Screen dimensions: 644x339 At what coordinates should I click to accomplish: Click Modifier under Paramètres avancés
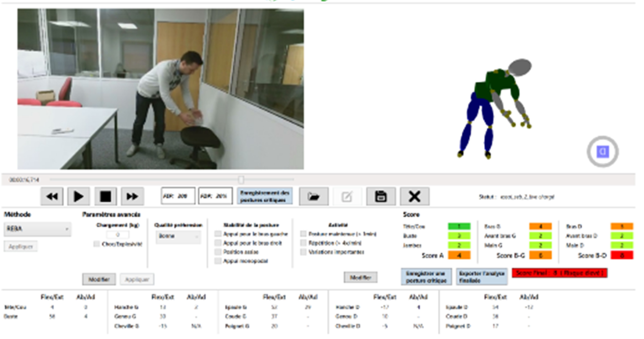point(99,279)
